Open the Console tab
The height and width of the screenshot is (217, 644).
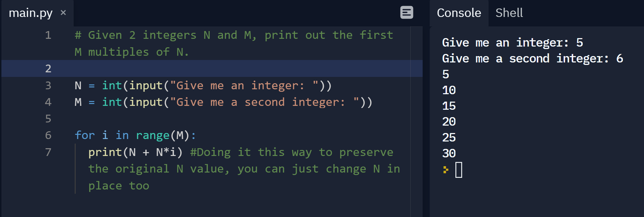pos(459,13)
